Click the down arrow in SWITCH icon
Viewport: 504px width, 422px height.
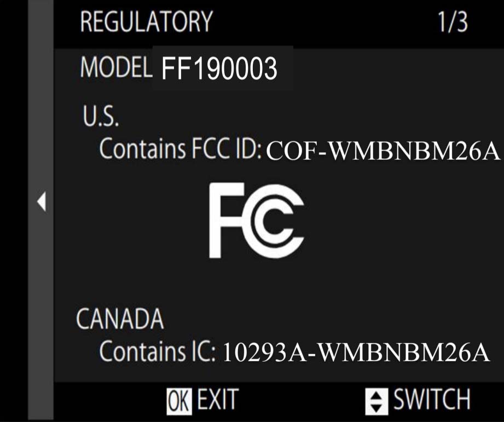tap(376, 408)
